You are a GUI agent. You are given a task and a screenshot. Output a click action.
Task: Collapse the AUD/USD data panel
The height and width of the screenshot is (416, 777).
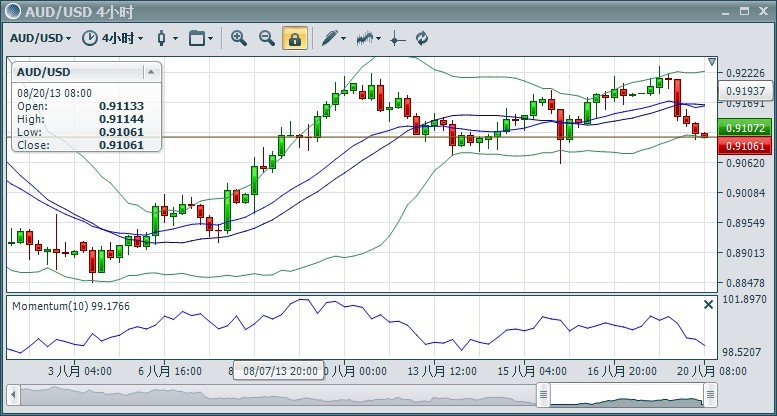tap(151, 72)
